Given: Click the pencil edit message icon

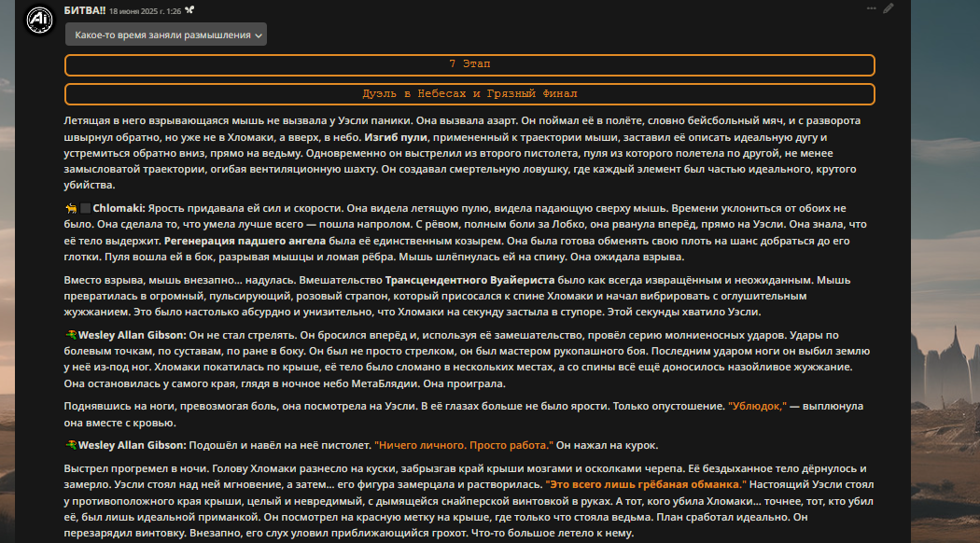Looking at the screenshot, I should (x=889, y=8).
